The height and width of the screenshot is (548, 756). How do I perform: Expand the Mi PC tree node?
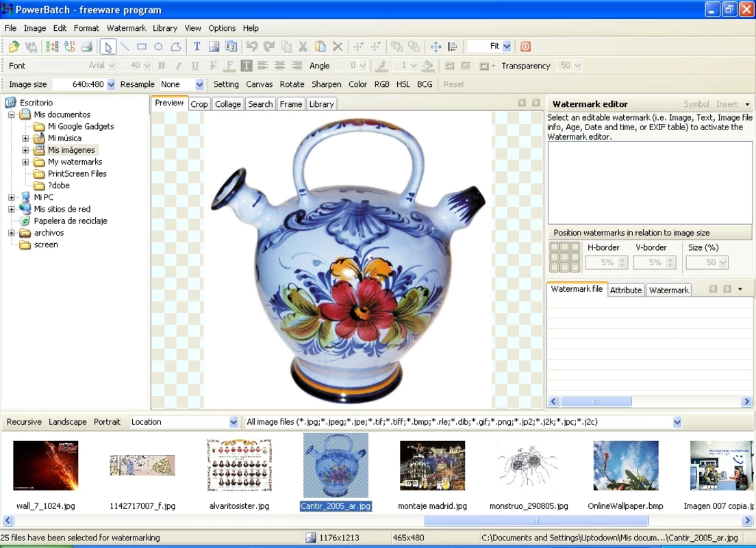click(x=11, y=197)
